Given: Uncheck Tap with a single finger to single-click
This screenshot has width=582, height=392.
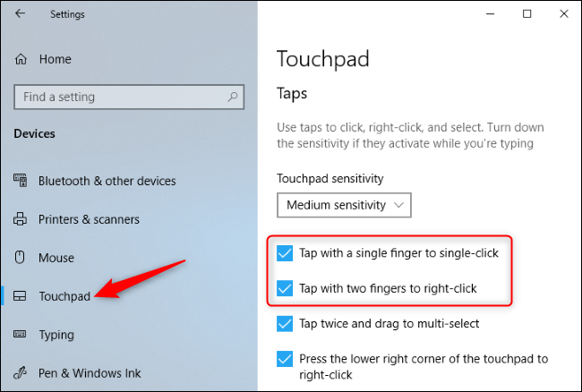Looking at the screenshot, I should (x=286, y=253).
